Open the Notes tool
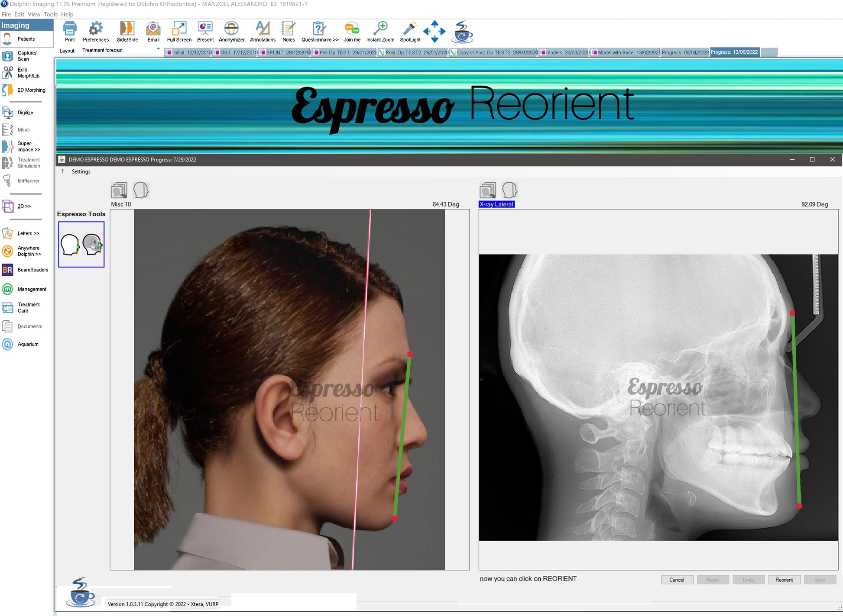843x616 pixels. (289, 32)
